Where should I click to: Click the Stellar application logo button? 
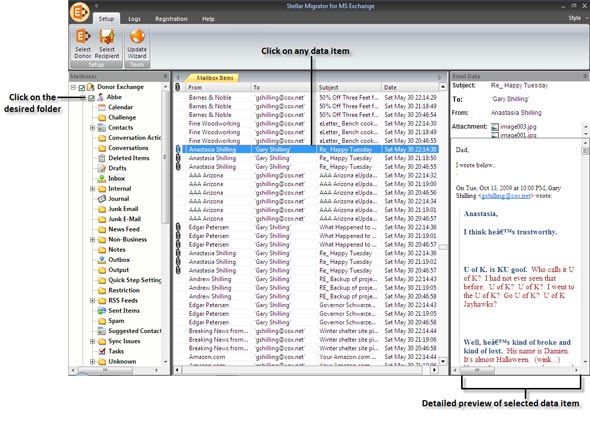(79, 12)
